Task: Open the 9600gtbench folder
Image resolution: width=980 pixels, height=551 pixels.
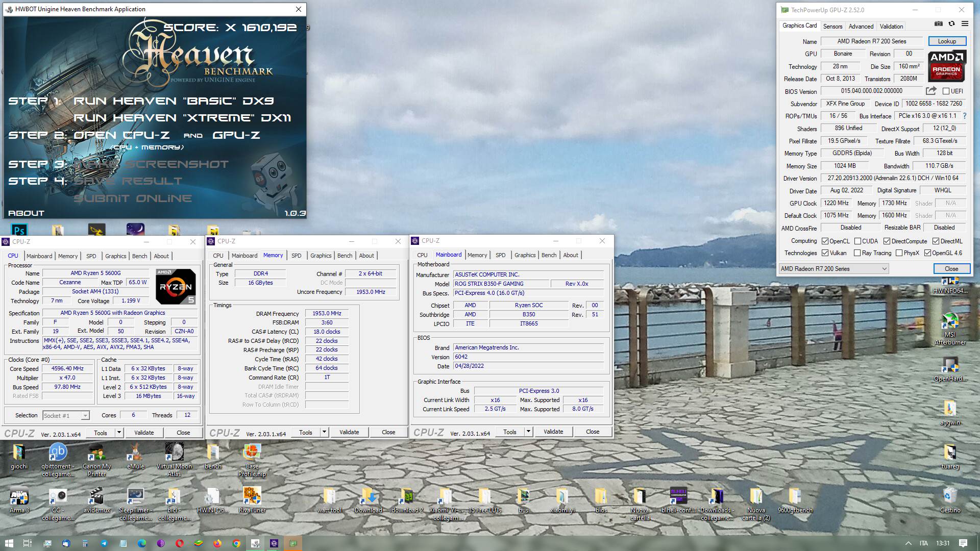Action: (x=795, y=500)
